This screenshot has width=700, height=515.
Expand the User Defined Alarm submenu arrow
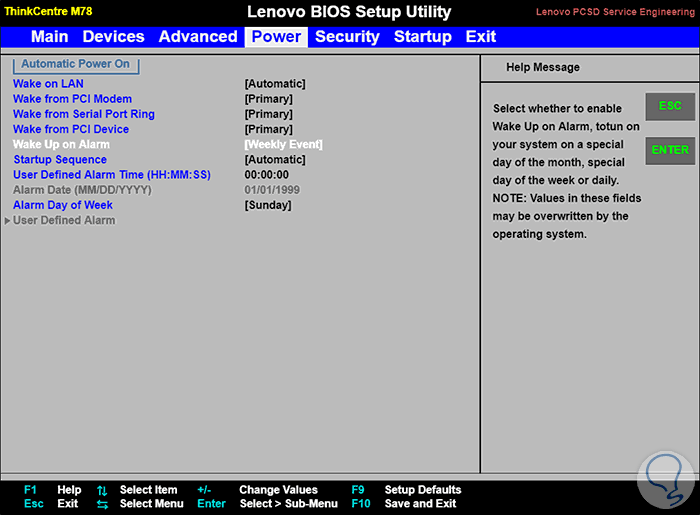[x=7, y=221]
